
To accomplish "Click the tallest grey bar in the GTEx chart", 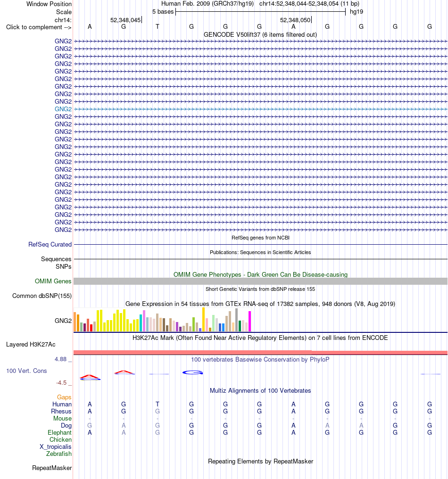I will (x=237, y=320).
